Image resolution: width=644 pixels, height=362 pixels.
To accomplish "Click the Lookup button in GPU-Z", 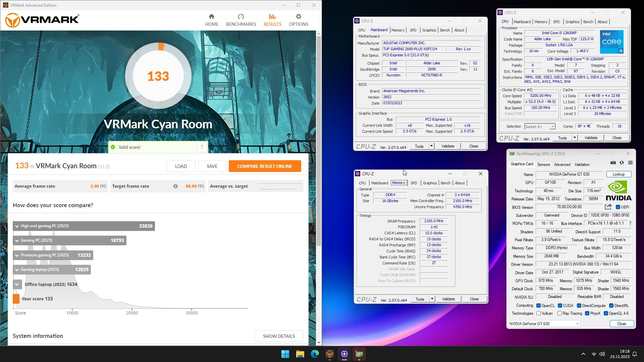I will [619, 174].
